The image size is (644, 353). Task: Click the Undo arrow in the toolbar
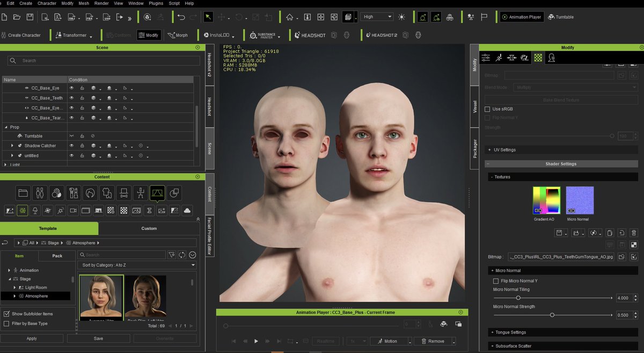[181, 17]
